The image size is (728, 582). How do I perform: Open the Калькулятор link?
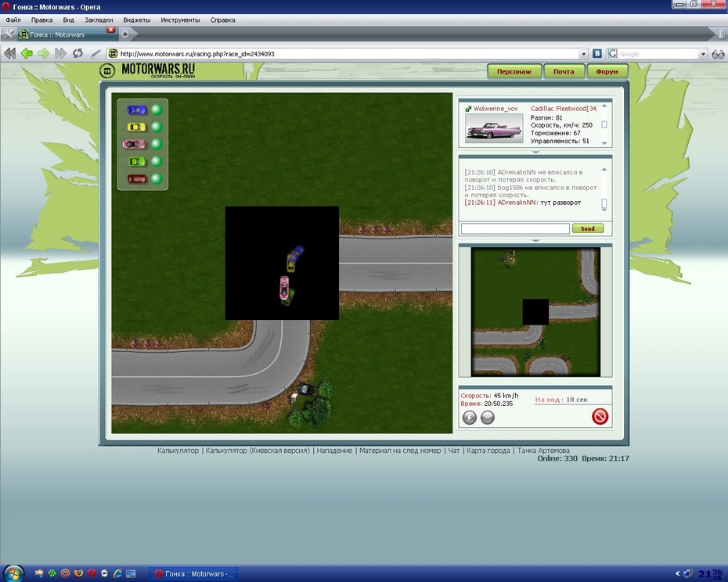178,451
